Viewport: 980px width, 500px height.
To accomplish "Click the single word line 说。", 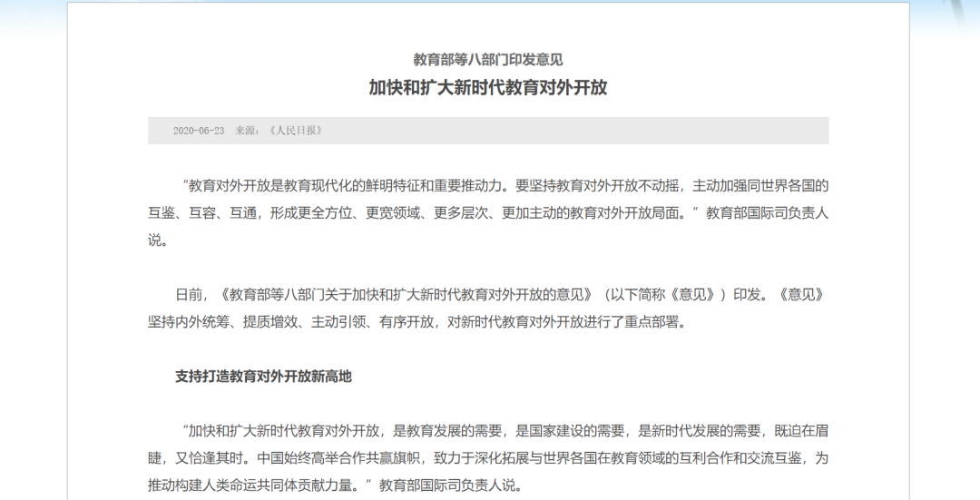I will [x=158, y=240].
